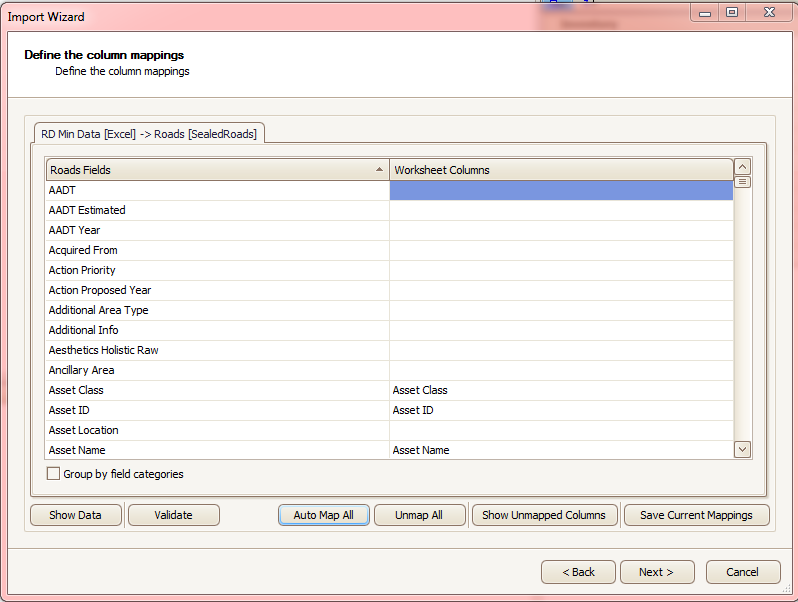Image resolution: width=798 pixels, height=602 pixels.
Task: Click mapped worksheet column Asset Class
Action: pyautogui.click(x=561, y=390)
